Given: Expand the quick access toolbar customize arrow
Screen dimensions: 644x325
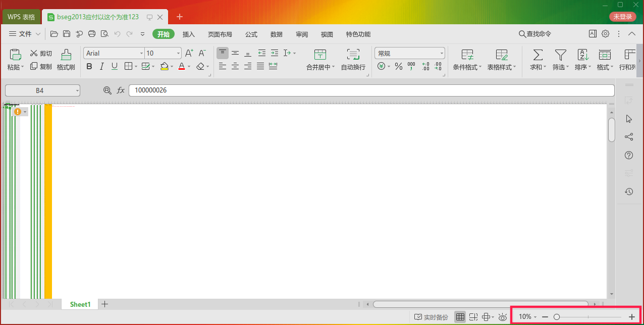Looking at the screenshot, I should coord(142,34).
